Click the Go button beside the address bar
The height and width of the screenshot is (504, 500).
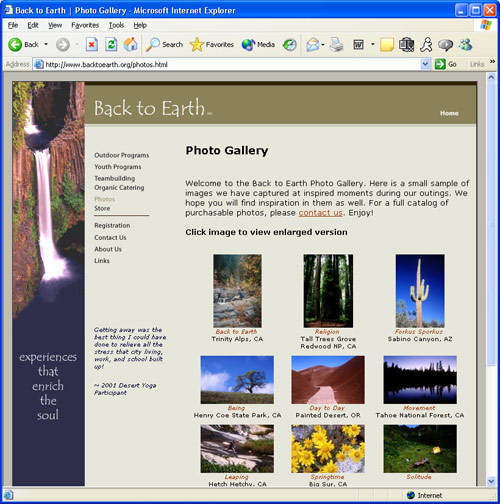[446, 64]
